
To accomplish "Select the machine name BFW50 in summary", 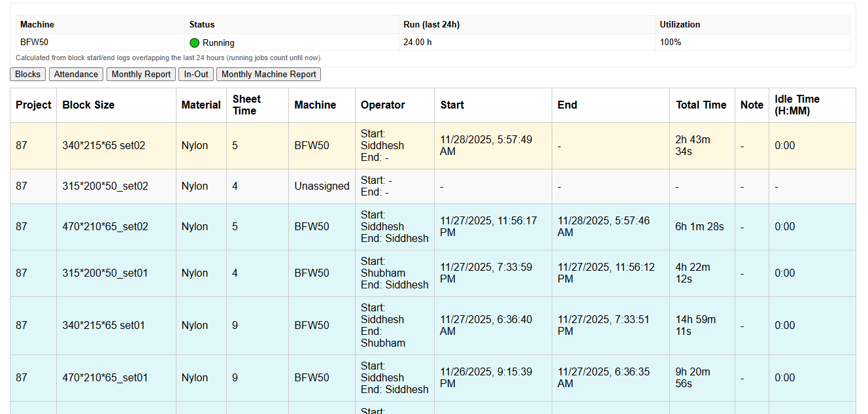I will point(34,43).
